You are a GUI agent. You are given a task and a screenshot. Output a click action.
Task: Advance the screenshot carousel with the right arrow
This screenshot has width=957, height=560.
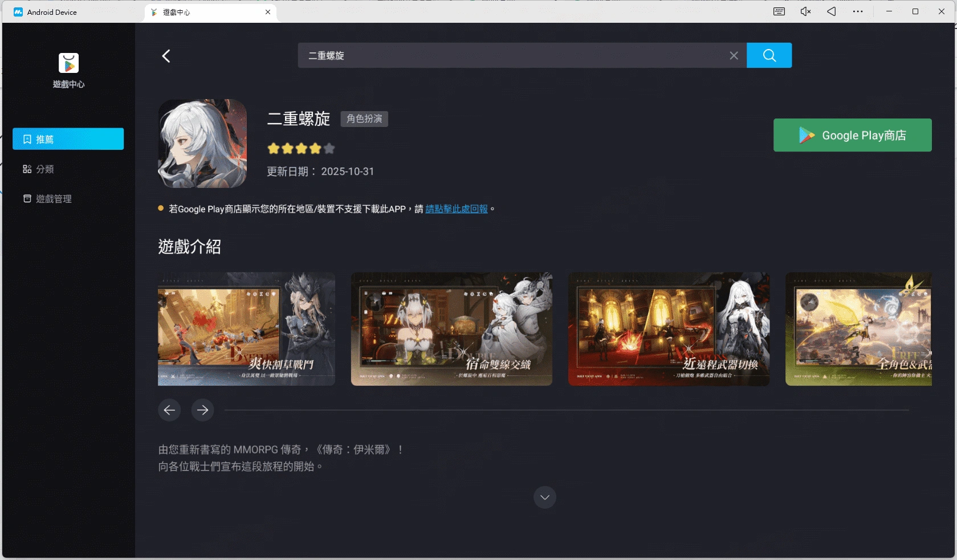(x=202, y=410)
